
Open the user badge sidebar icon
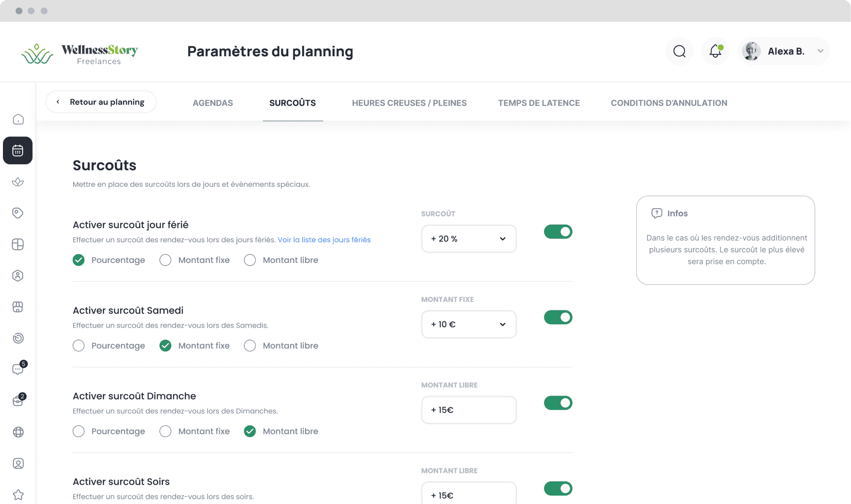click(x=18, y=276)
